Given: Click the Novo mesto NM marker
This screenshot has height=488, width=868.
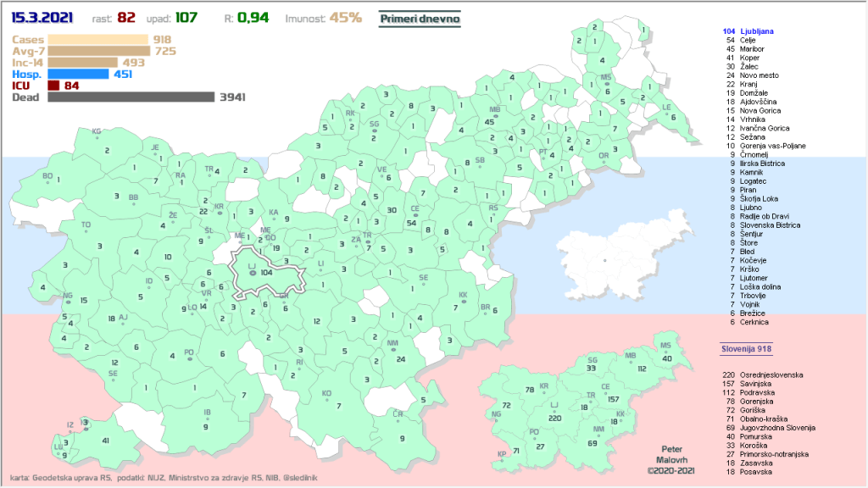Looking at the screenshot, I should (x=392, y=349).
